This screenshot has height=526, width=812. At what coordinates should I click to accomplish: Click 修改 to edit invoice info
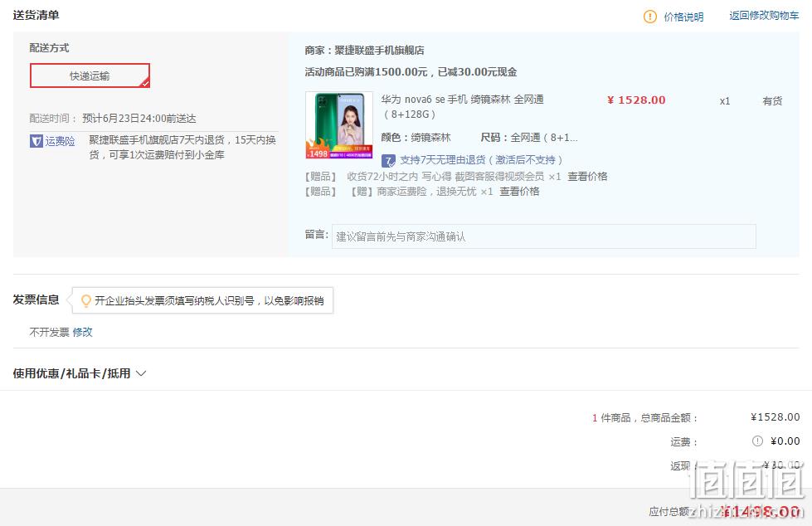[82, 332]
